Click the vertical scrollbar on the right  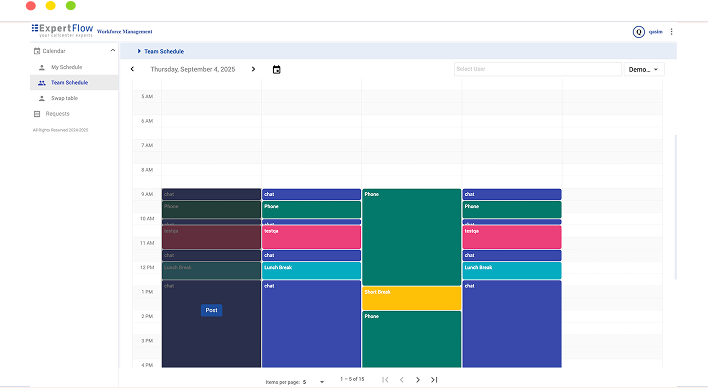pos(675,207)
